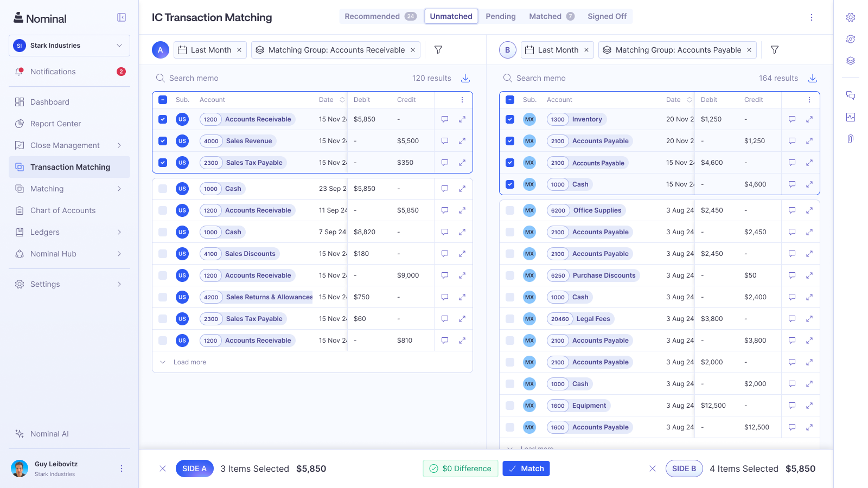Open the Stark Industries workspace switcher
Image resolution: width=868 pixels, height=488 pixels.
tap(69, 46)
